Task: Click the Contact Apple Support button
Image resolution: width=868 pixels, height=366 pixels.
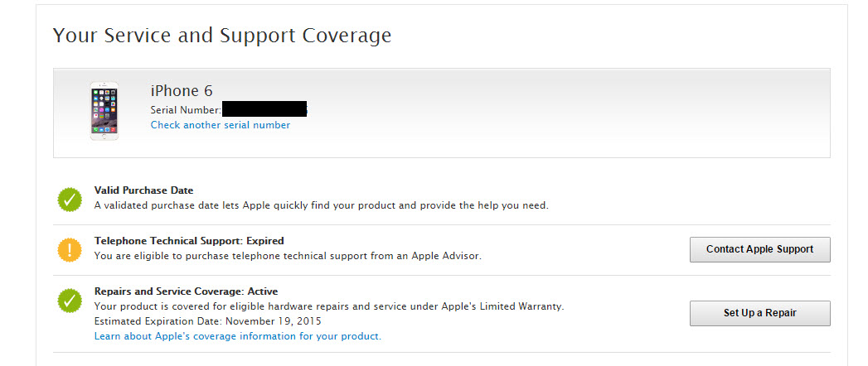Action: (x=759, y=249)
